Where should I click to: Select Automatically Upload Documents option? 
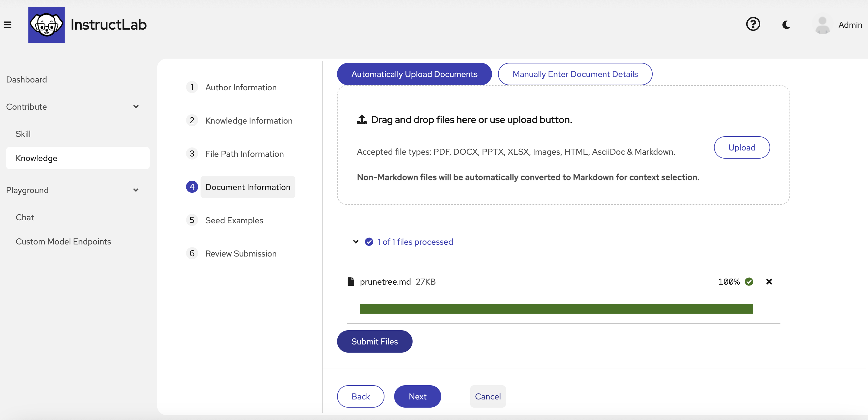(414, 74)
